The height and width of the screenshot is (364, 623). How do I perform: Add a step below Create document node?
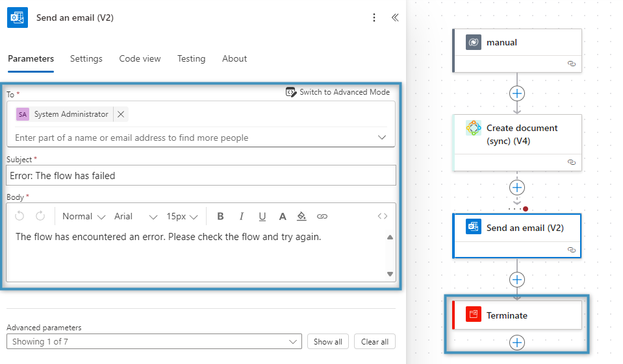pyautogui.click(x=517, y=188)
